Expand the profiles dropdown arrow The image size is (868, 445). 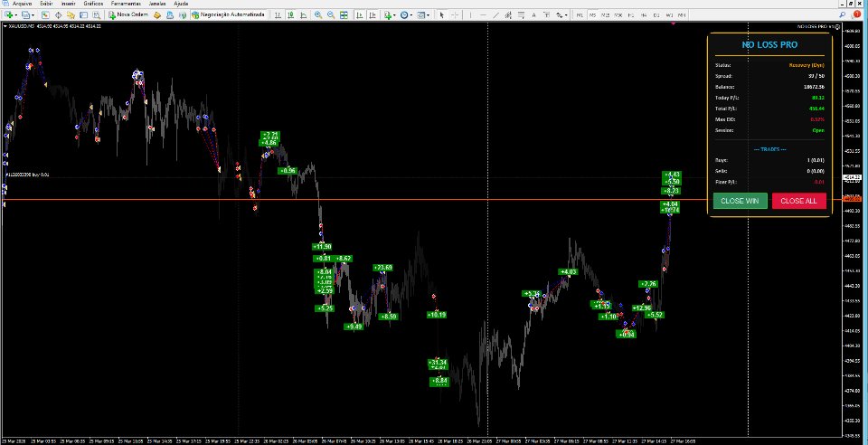pos(33,15)
